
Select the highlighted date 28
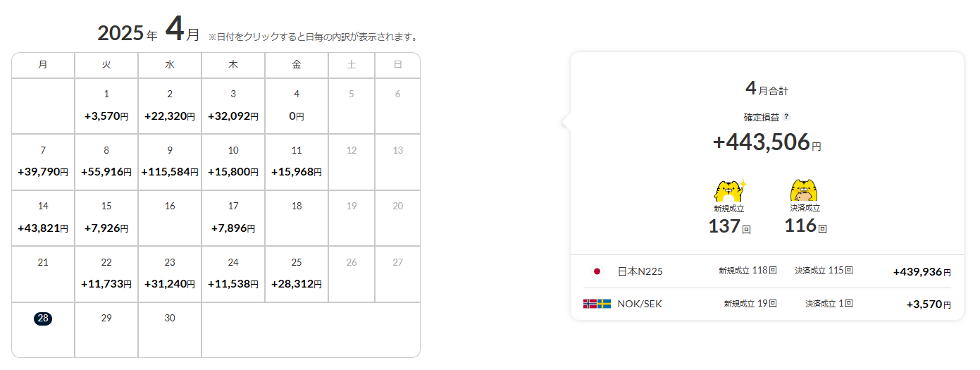43,319
